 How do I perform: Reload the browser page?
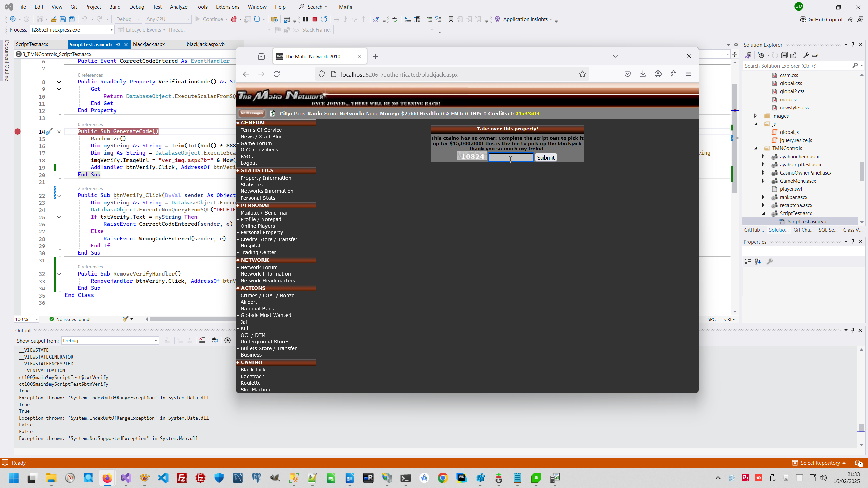(x=277, y=74)
